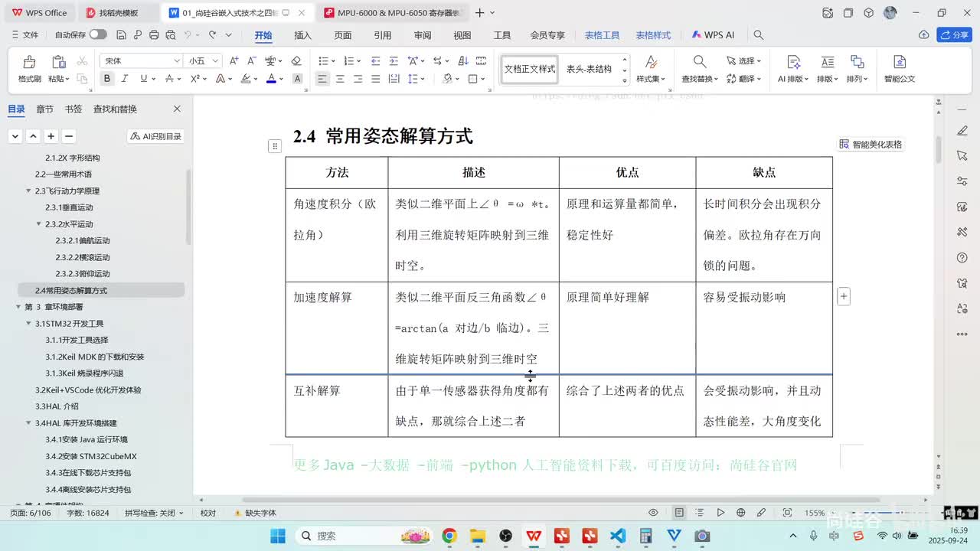Image resolution: width=980 pixels, height=551 pixels.
Task: Start reading mode play icon in status bar
Action: pyautogui.click(x=720, y=513)
